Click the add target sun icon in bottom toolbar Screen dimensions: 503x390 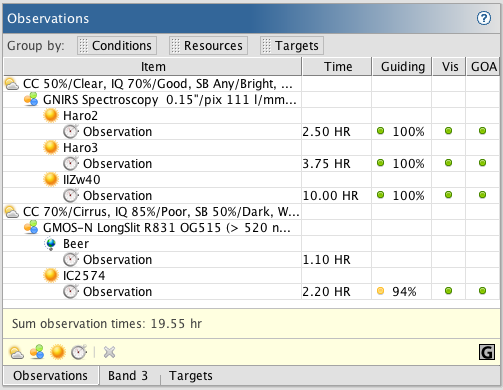(x=58, y=352)
